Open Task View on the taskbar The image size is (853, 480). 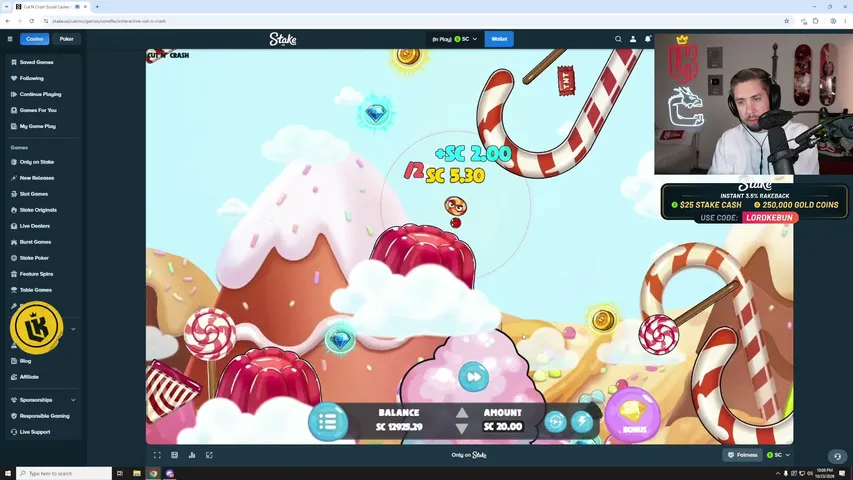(x=120, y=473)
